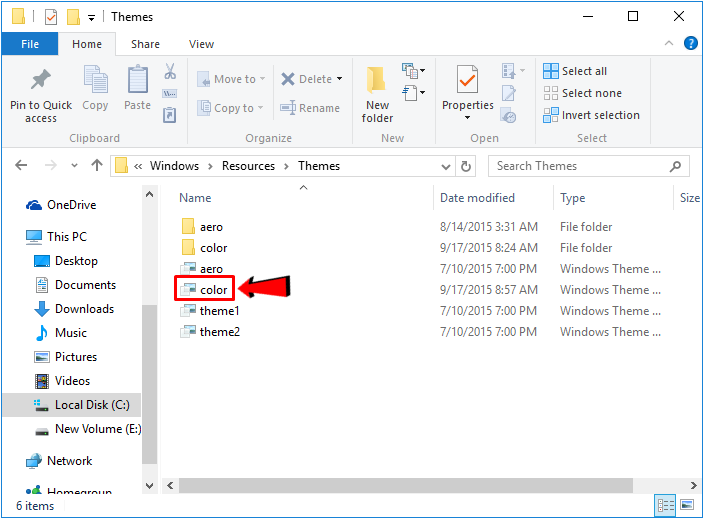Open the Properties dropdown arrow

467,118
